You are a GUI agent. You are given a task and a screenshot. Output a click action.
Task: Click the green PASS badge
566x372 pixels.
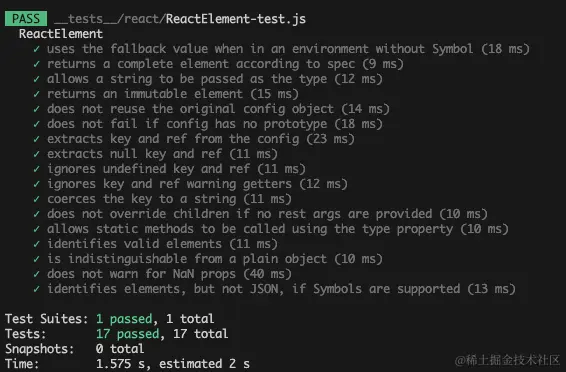pos(26,18)
